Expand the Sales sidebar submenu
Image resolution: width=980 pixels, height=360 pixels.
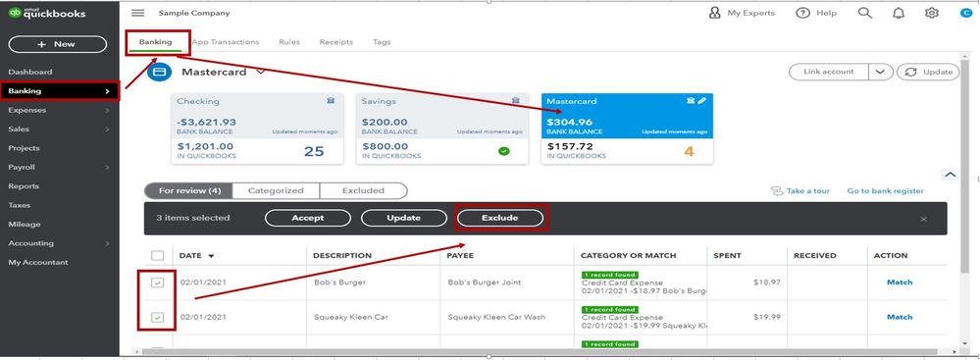[x=108, y=129]
